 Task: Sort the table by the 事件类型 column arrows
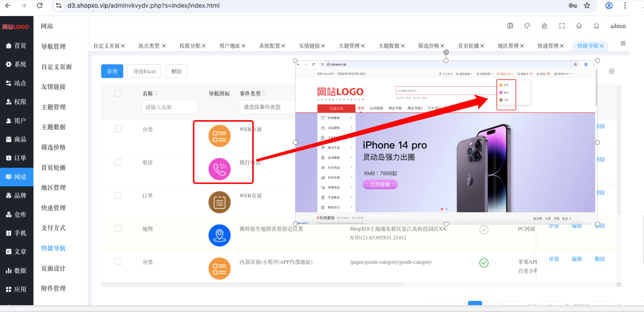pos(264,93)
